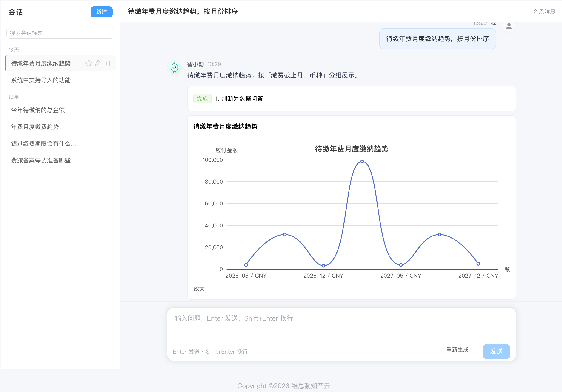Click the 智小勤 robot avatar
Screen dimensions: 562x392
(x=174, y=68)
